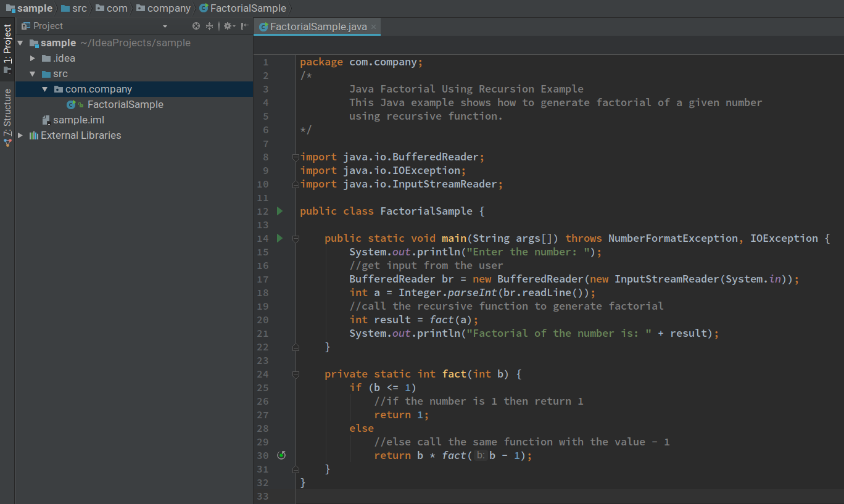The image size is (844, 504).
Task: Click the com breadcrumb in navigation bar
Action: pos(112,9)
